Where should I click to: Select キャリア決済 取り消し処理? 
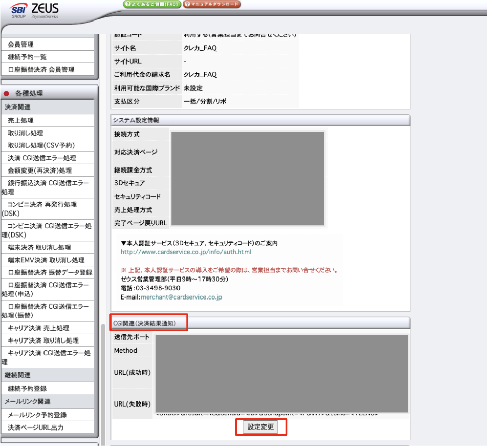[x=48, y=340]
